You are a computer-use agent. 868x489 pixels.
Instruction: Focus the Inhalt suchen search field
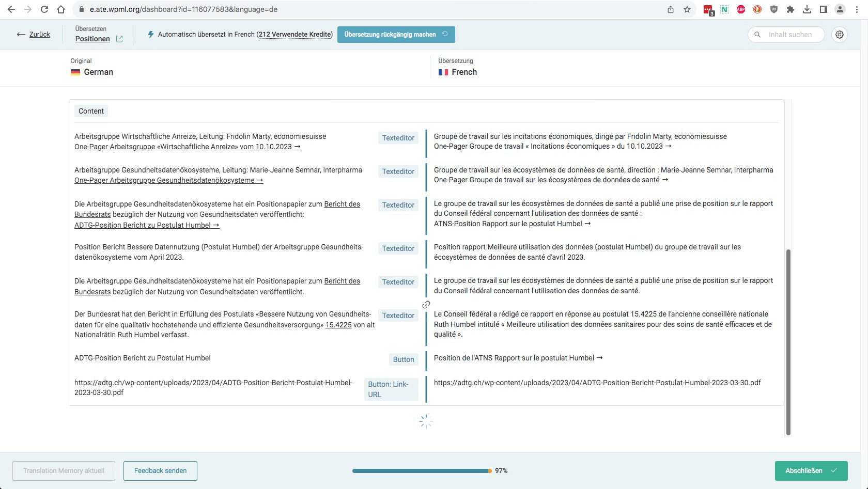786,35
